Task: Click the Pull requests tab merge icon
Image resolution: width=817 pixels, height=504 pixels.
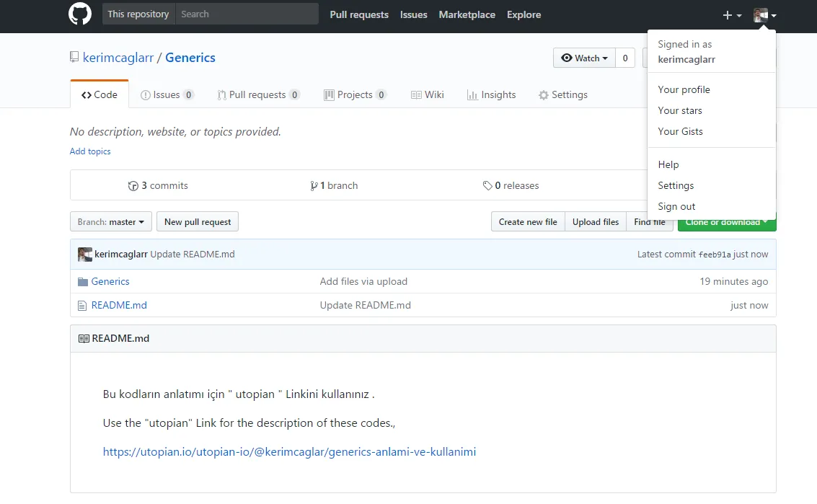Action: [x=222, y=95]
